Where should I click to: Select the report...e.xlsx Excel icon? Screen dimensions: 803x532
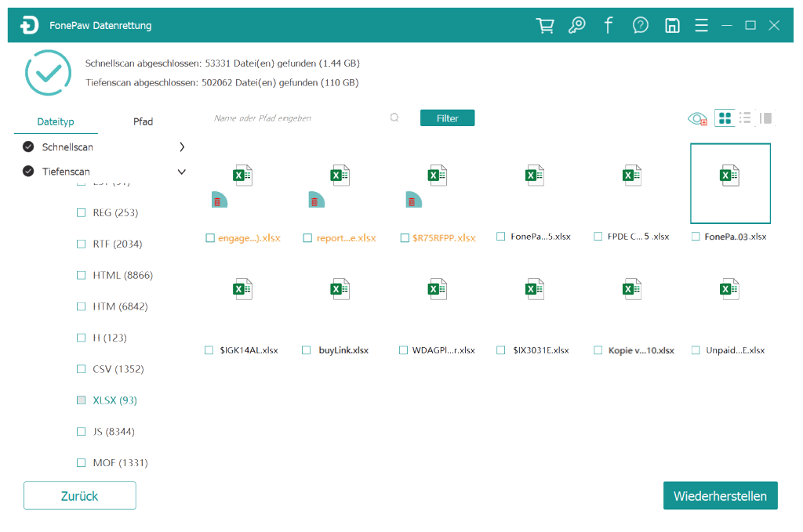pyautogui.click(x=340, y=176)
